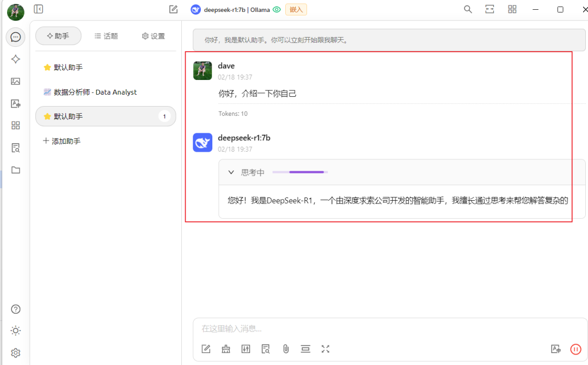
Task: Click the thinking progress bar
Action: (300, 172)
